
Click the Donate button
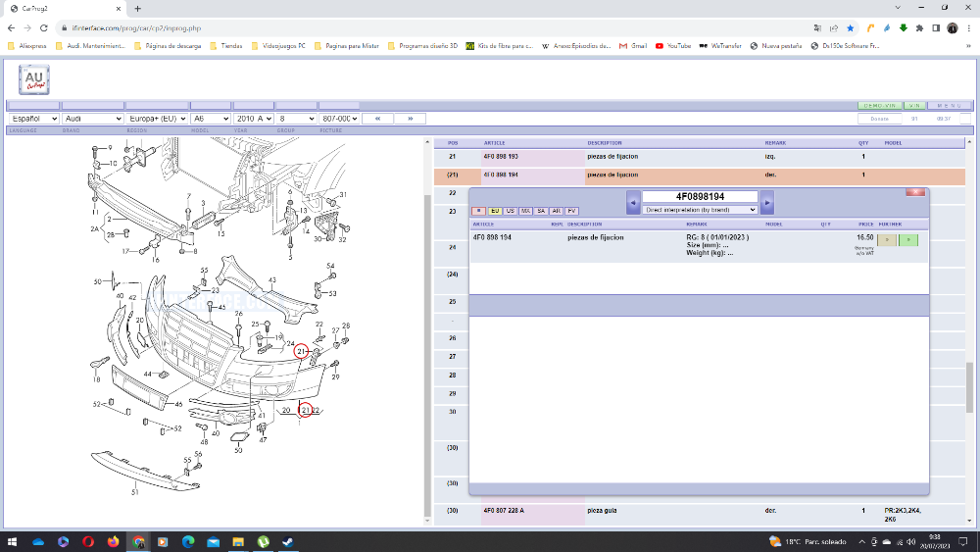pos(879,119)
